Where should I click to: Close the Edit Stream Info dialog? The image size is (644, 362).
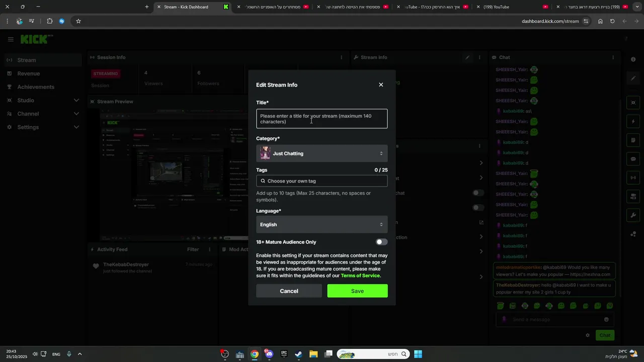click(x=381, y=84)
